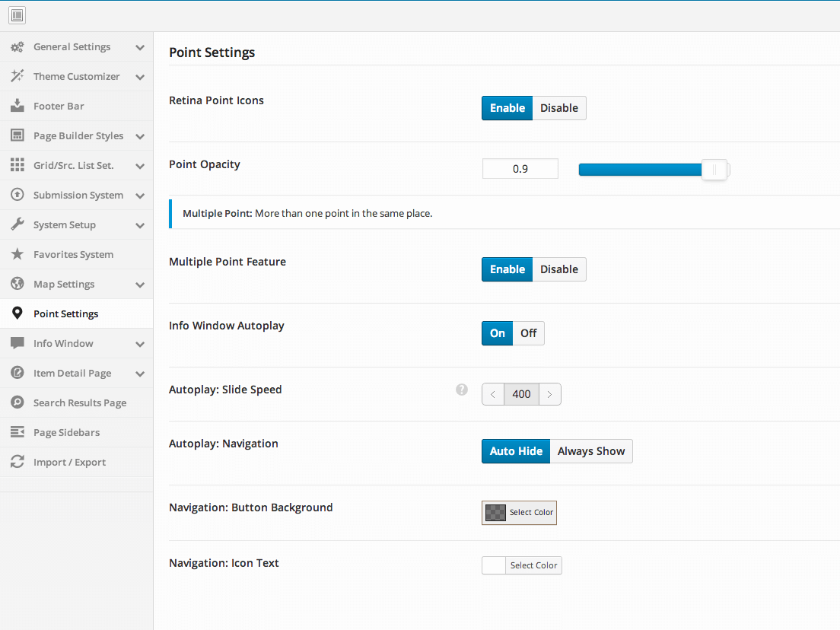
Task: Set Autoplay Navigation to Always Show
Action: (591, 451)
